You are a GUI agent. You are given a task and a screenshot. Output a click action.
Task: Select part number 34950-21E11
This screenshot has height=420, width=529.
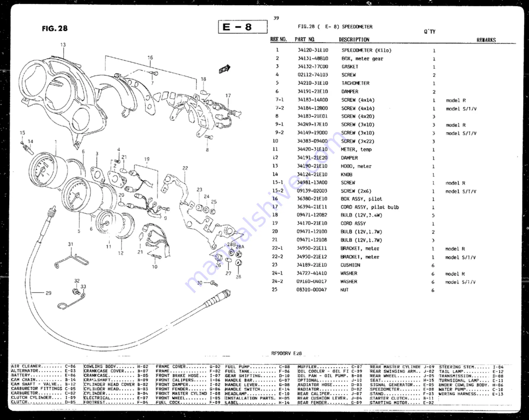[x=312, y=249]
